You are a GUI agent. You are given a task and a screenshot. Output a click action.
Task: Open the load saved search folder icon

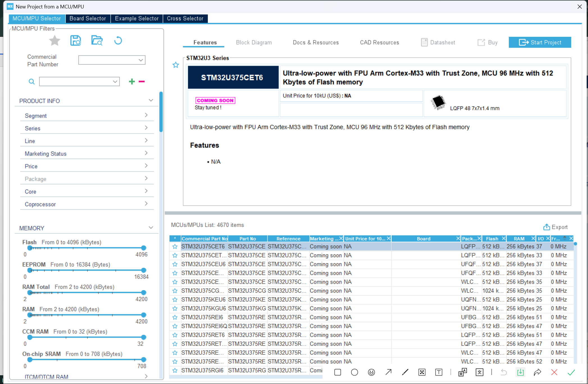(x=97, y=41)
